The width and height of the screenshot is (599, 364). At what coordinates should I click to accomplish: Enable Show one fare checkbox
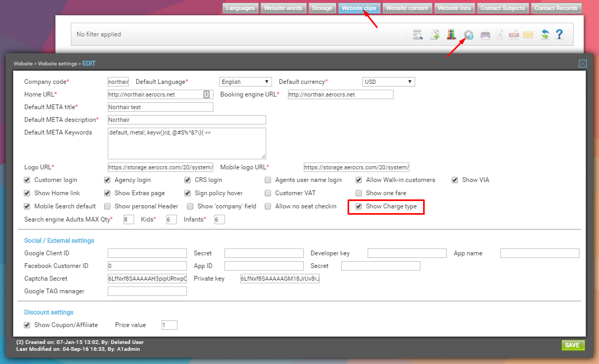point(359,193)
